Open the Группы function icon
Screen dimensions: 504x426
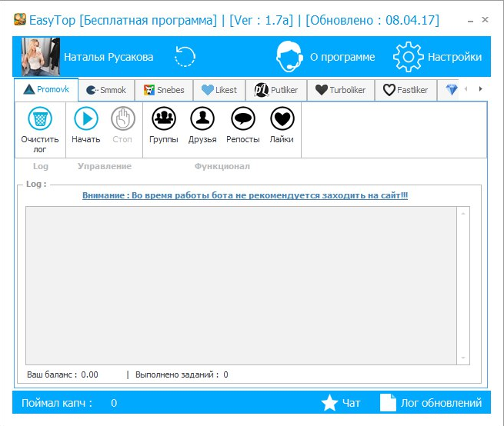163,118
